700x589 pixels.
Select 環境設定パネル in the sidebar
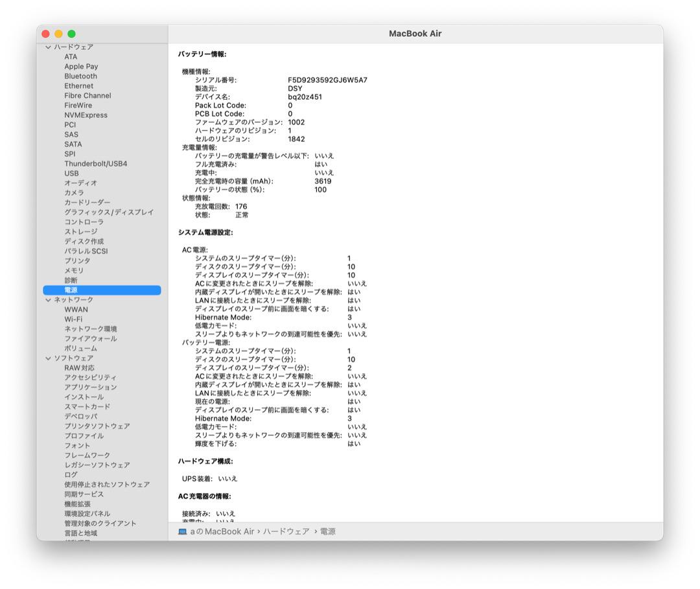coord(87,514)
